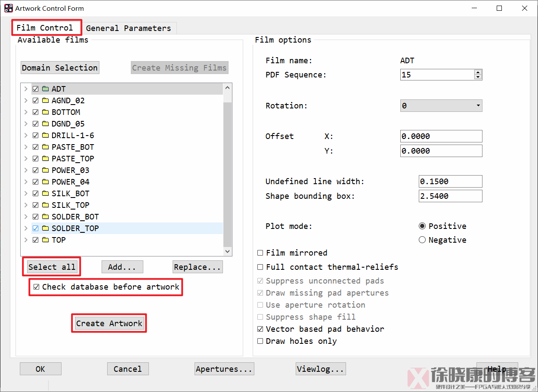Click the POWER_03 folder icon
538x392 pixels.
45,170
